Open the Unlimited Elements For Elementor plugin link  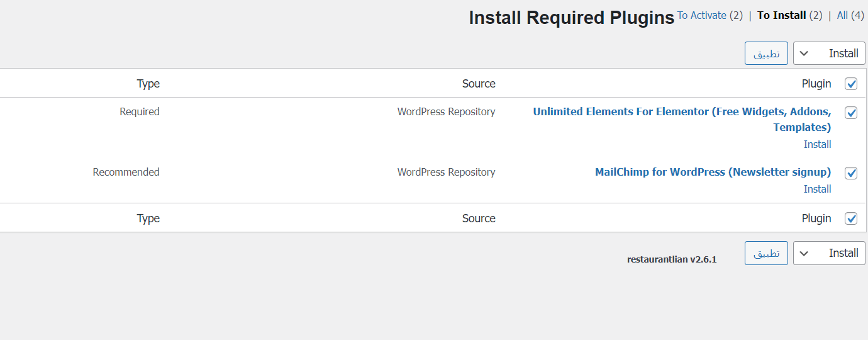(682, 120)
